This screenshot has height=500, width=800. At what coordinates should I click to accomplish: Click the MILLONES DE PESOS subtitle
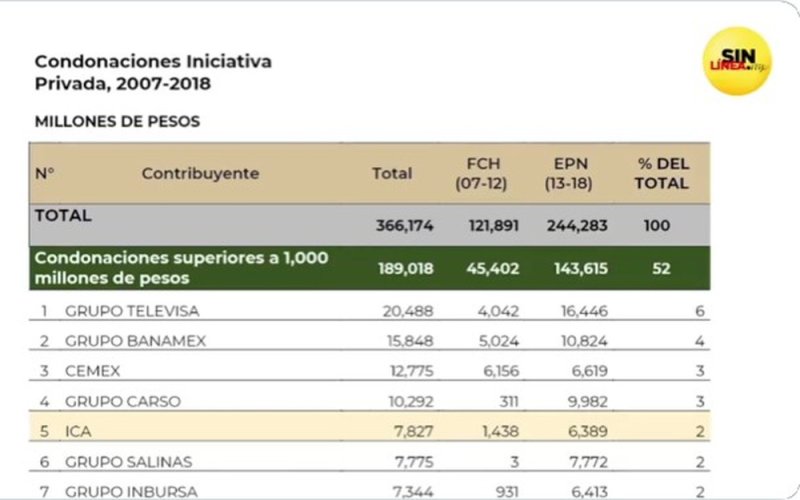(x=117, y=122)
